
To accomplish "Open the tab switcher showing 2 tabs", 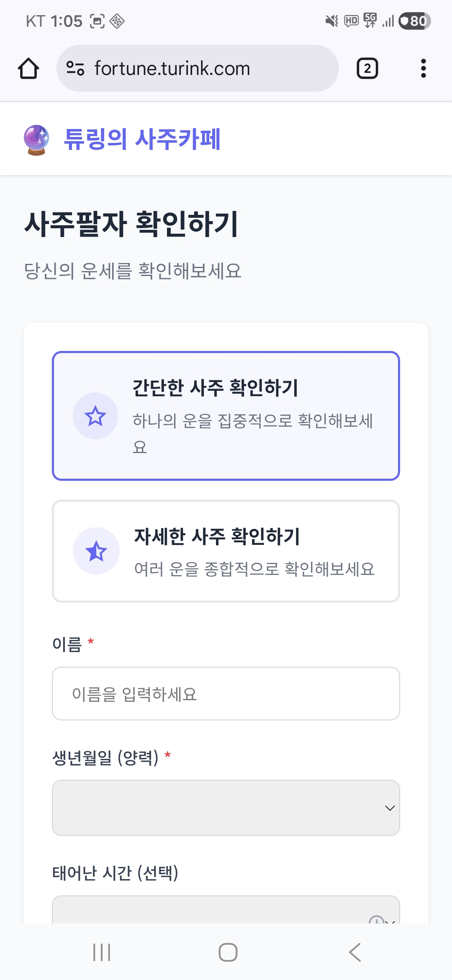I will (367, 69).
